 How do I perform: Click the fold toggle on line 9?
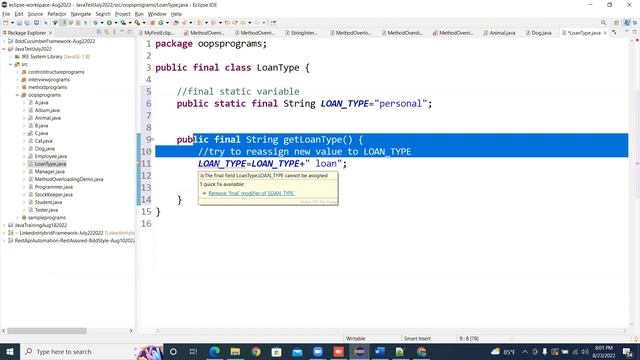point(153,140)
